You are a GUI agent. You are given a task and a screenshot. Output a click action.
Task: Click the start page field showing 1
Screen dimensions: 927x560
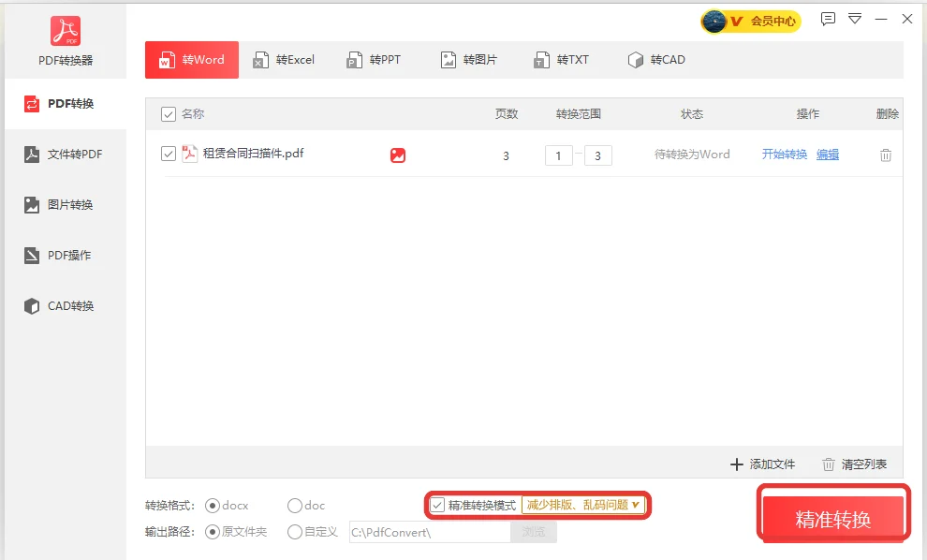click(x=559, y=155)
